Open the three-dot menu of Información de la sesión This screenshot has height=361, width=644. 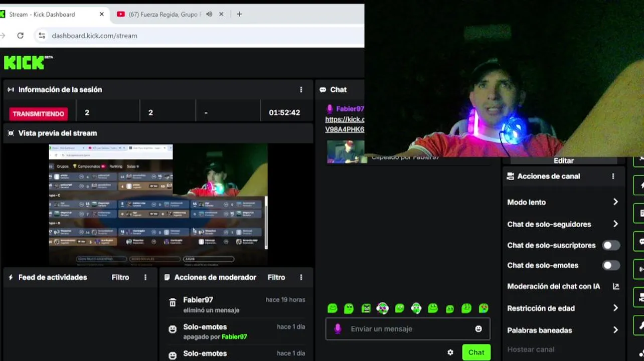point(301,90)
